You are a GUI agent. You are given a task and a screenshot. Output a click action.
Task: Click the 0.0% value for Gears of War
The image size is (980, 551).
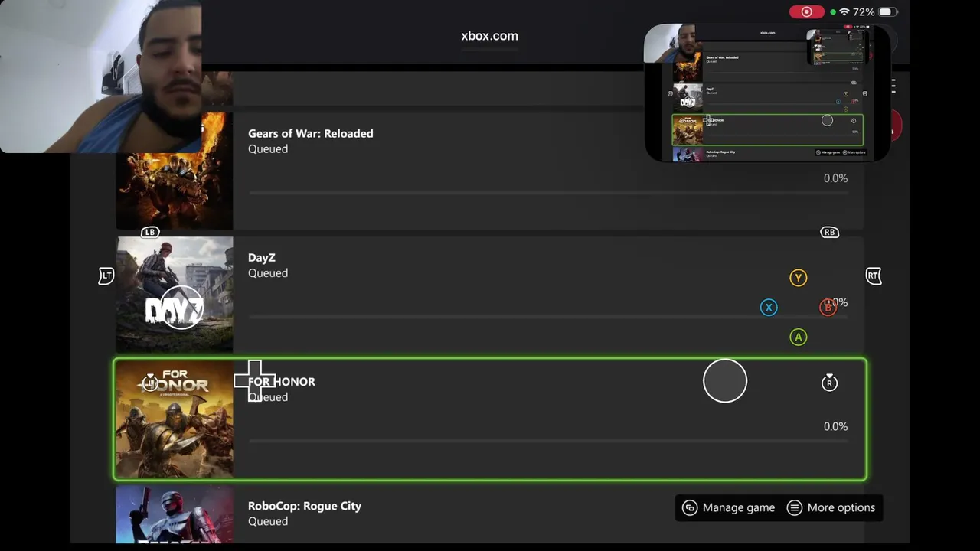click(x=835, y=178)
